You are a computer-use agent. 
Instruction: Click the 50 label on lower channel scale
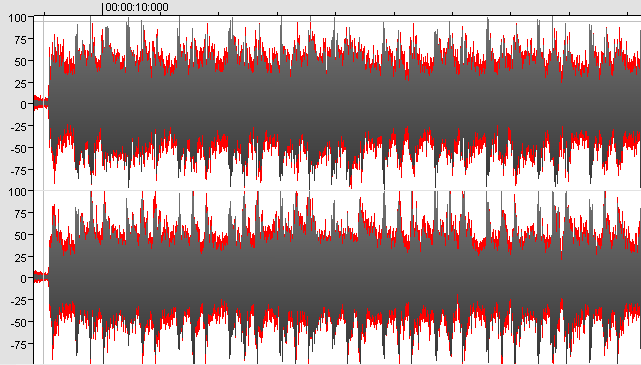tap(20, 236)
